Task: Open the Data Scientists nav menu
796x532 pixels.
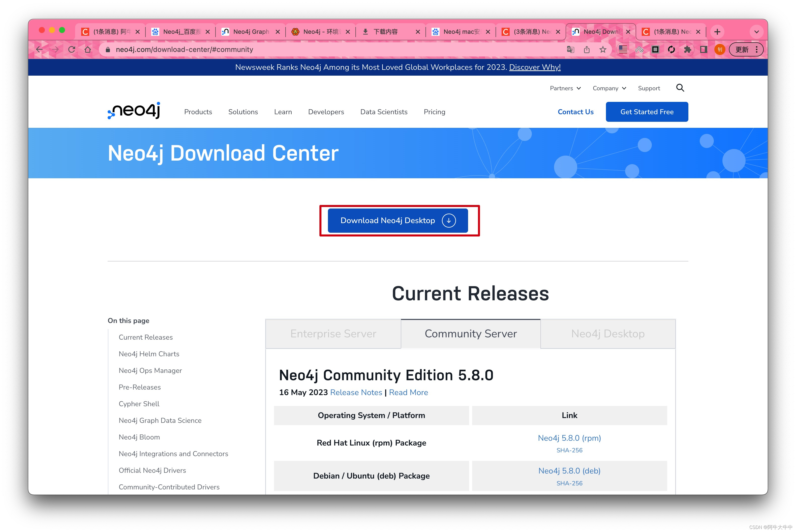Action: (384, 112)
